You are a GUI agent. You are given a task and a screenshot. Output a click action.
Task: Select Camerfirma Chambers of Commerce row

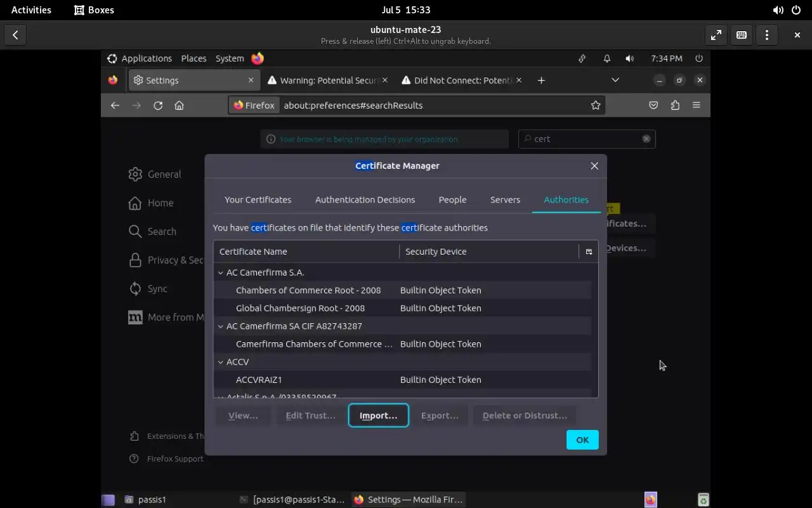[x=402, y=344]
